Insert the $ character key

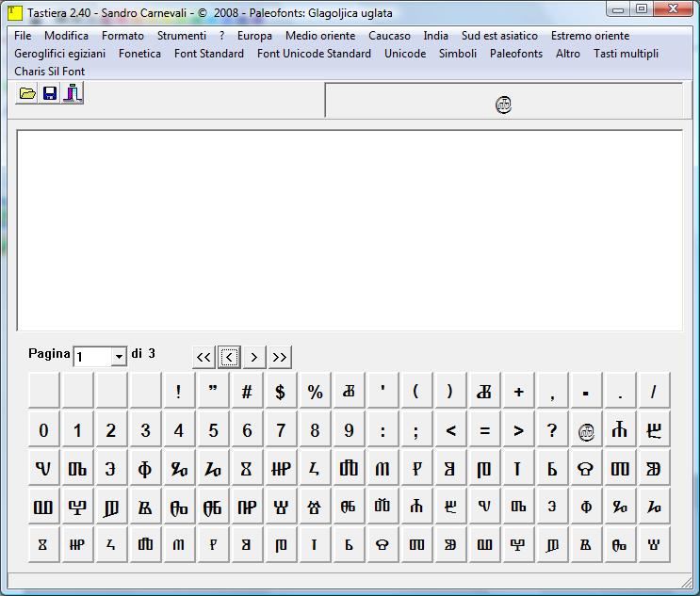(281, 391)
